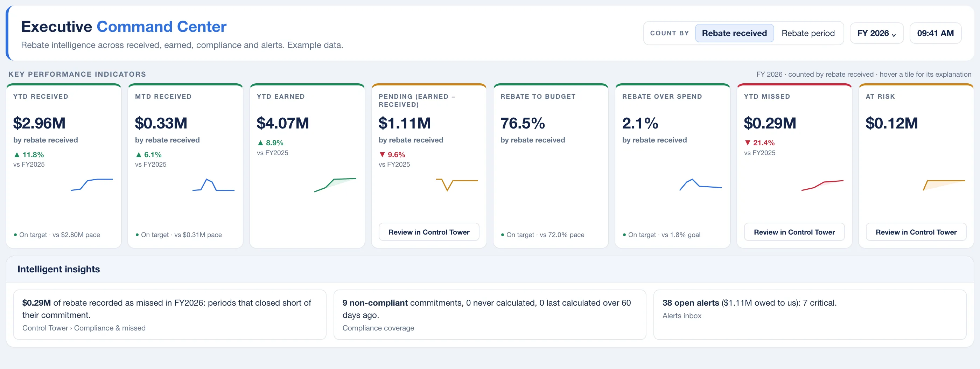Click the MTD Received sparkline chart
Viewport: 980px width, 369px height.
pos(213,184)
